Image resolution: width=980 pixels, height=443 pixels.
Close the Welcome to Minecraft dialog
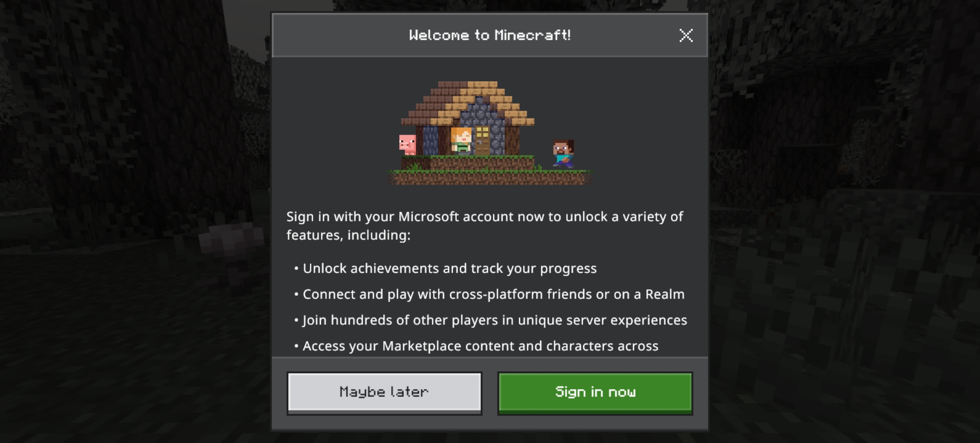point(686,35)
